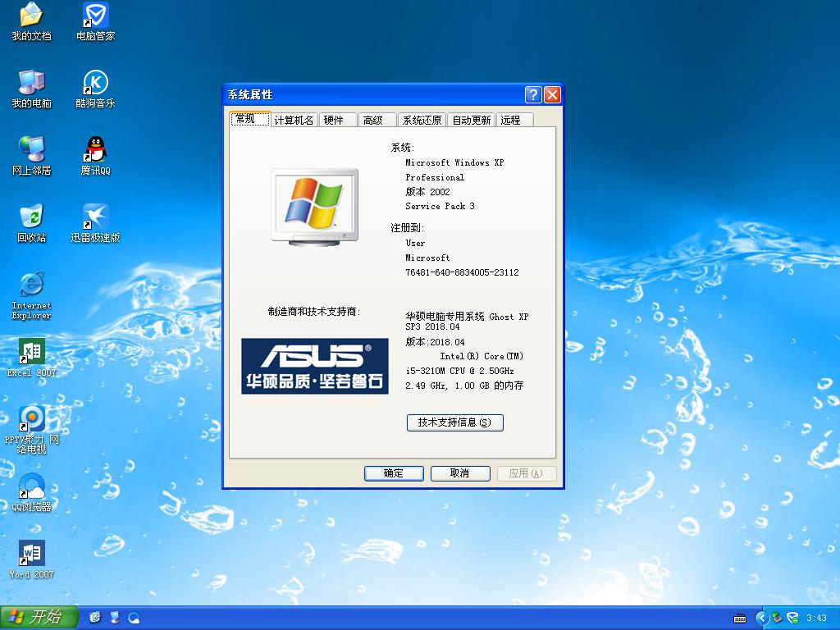Switch to the 计算机名 tab
The height and width of the screenshot is (630, 840).
pyautogui.click(x=294, y=119)
